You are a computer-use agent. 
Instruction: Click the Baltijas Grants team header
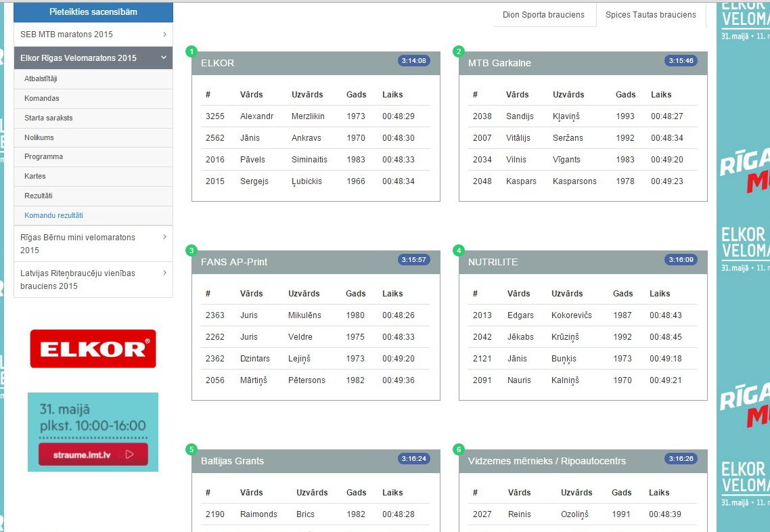[x=232, y=461]
